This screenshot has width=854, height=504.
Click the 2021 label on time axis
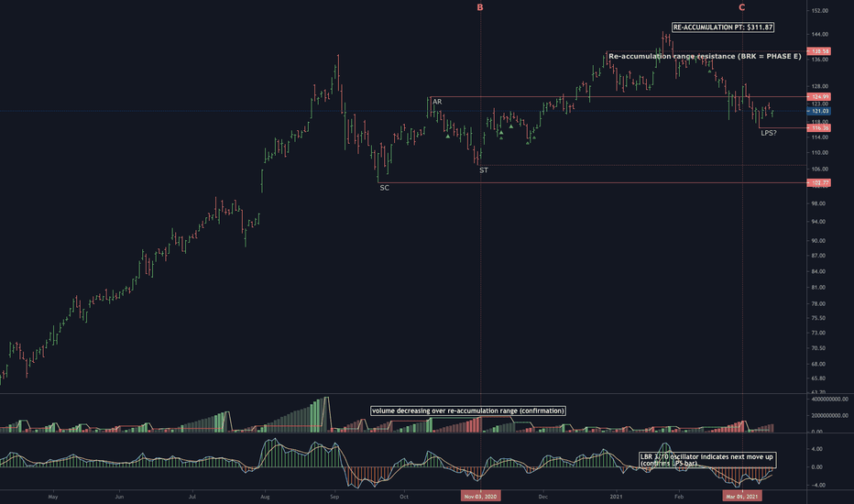click(616, 497)
